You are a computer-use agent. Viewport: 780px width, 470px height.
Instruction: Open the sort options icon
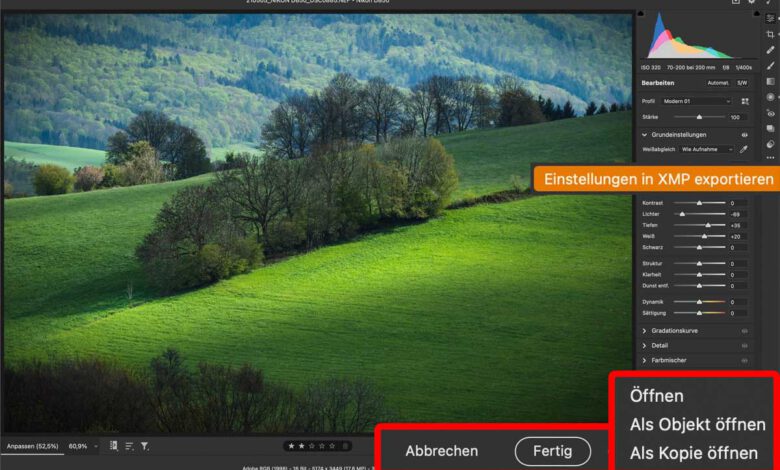[129, 447]
